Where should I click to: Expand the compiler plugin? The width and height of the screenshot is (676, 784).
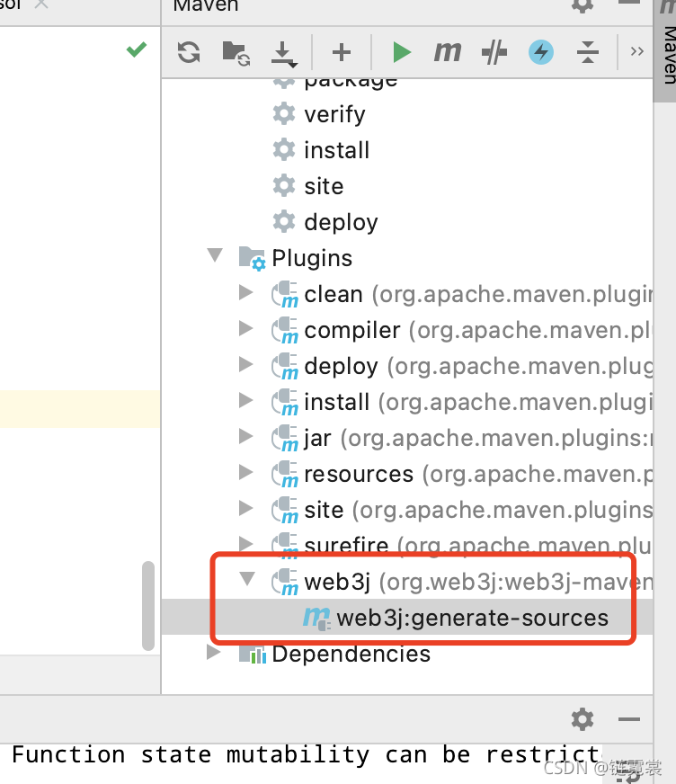pos(245,328)
